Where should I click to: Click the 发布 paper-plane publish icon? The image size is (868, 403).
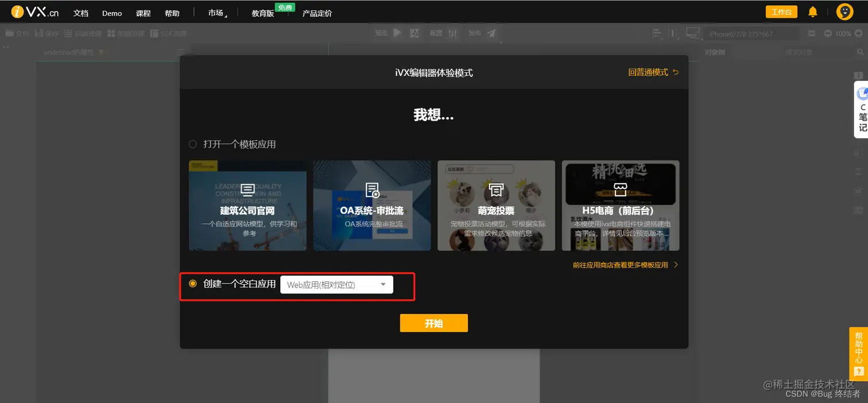point(491,33)
